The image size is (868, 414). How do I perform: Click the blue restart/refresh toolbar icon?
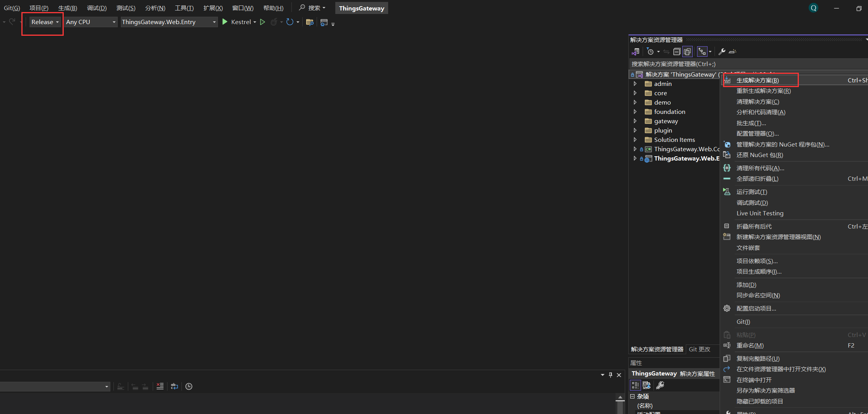click(289, 22)
